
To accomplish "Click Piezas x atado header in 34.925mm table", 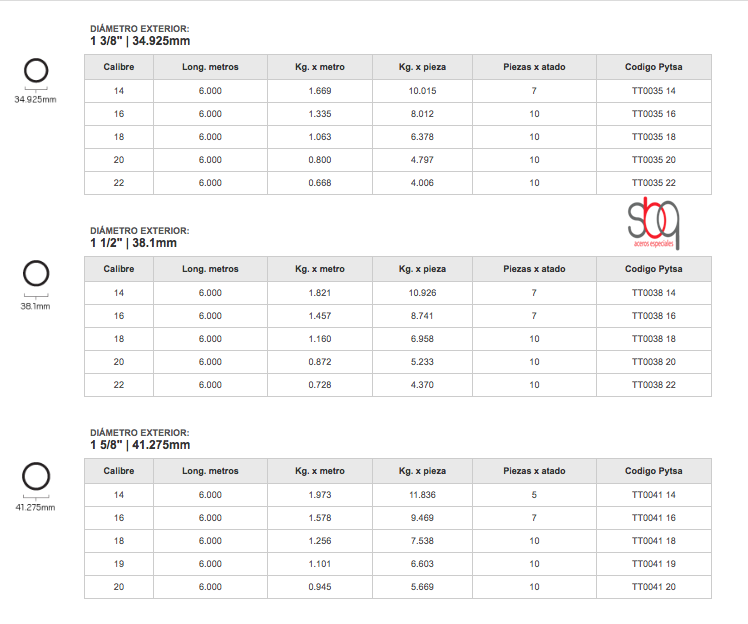I will (x=534, y=68).
